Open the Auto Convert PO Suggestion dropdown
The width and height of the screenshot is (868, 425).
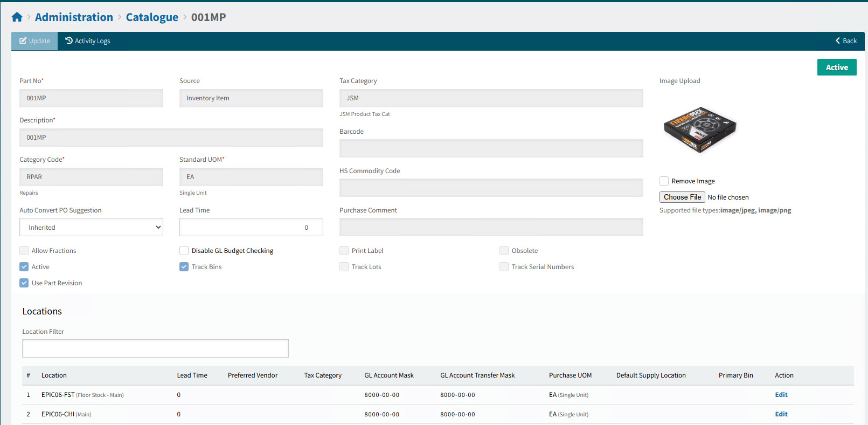point(91,228)
